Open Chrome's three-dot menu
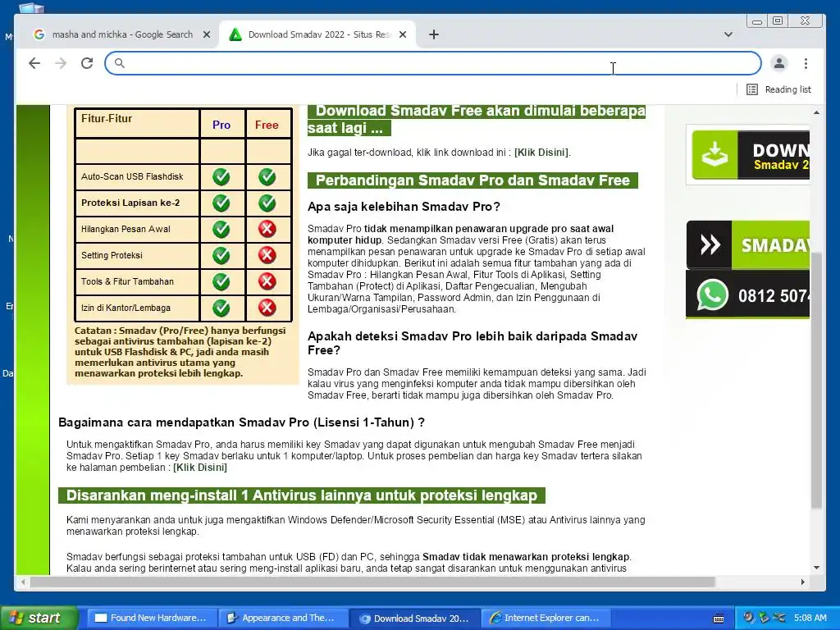840x630 pixels. pyautogui.click(x=806, y=63)
